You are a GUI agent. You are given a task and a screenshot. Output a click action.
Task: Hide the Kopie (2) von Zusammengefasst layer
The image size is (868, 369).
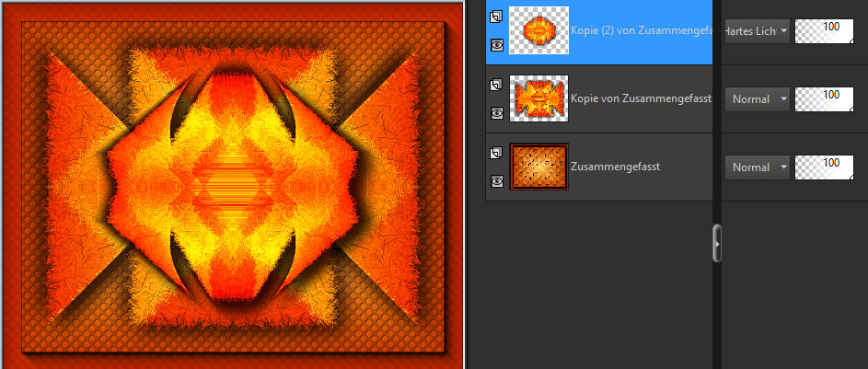pyautogui.click(x=497, y=44)
